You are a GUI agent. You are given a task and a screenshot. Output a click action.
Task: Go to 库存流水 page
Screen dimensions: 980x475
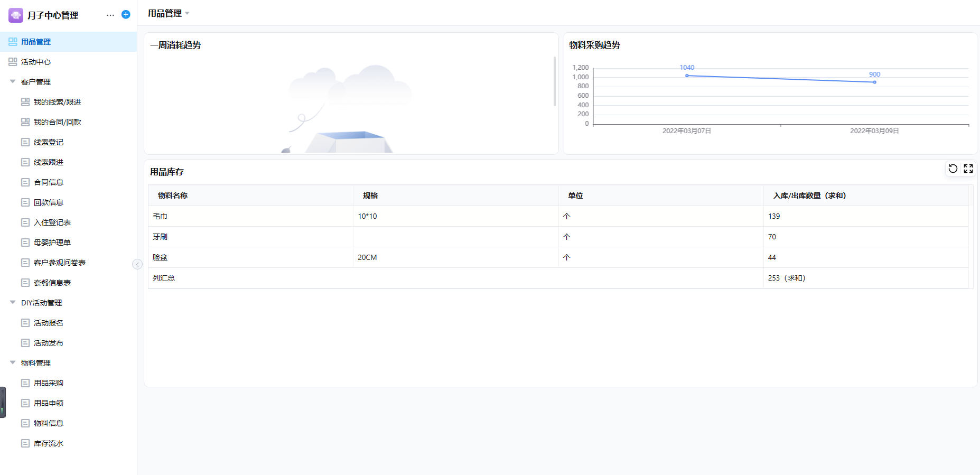pyautogui.click(x=48, y=443)
